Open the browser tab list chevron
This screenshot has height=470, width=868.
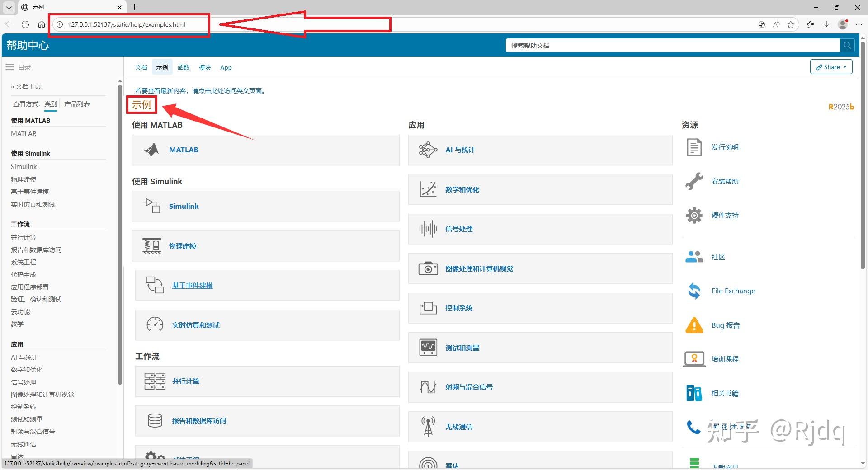(x=9, y=7)
